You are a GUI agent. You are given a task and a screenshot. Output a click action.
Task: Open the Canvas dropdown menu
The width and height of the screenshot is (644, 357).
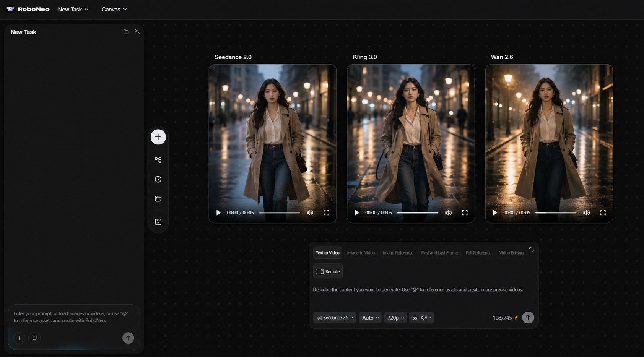click(x=114, y=9)
